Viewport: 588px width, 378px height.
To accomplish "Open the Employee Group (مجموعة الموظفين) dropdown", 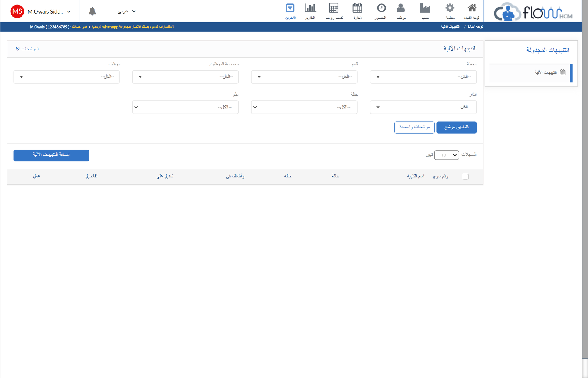I will coord(185,77).
